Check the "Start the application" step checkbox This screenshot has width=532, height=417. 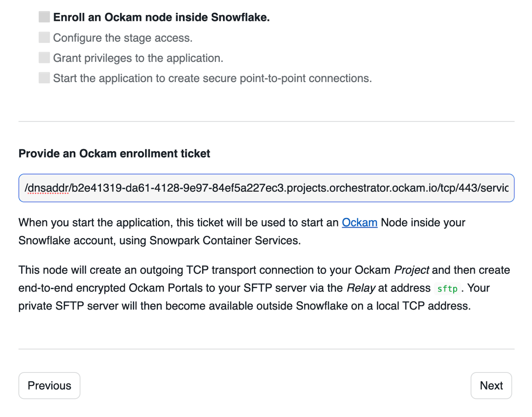[44, 78]
